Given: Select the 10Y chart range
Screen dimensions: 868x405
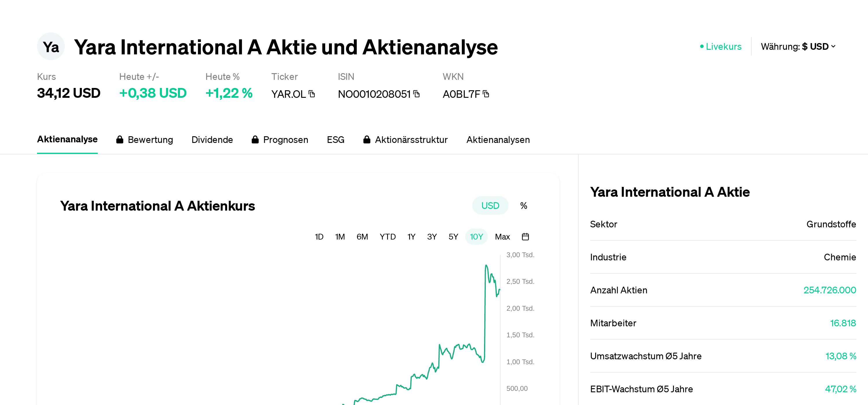Looking at the screenshot, I should point(476,237).
